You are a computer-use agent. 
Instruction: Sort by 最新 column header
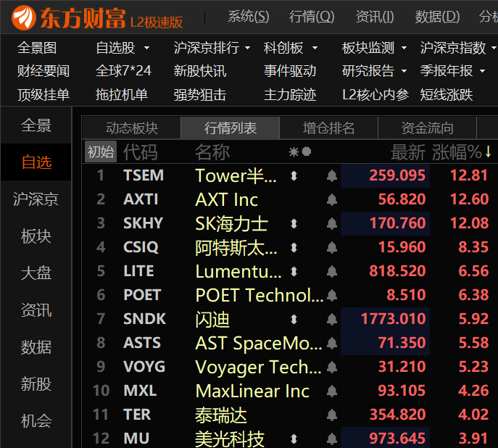(408, 152)
